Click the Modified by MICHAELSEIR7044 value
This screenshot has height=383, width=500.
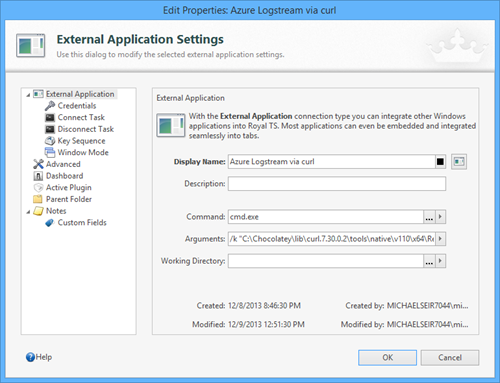point(427,324)
